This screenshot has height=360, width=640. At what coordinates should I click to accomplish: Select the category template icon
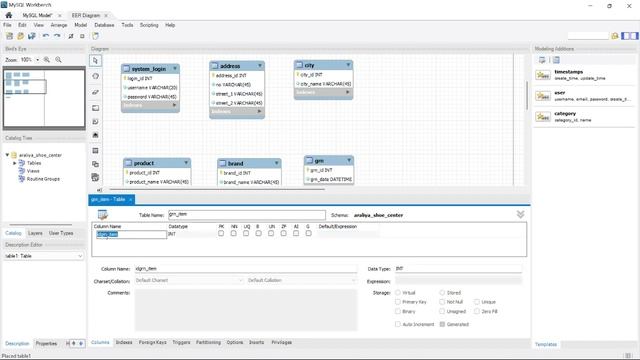[x=543, y=117]
